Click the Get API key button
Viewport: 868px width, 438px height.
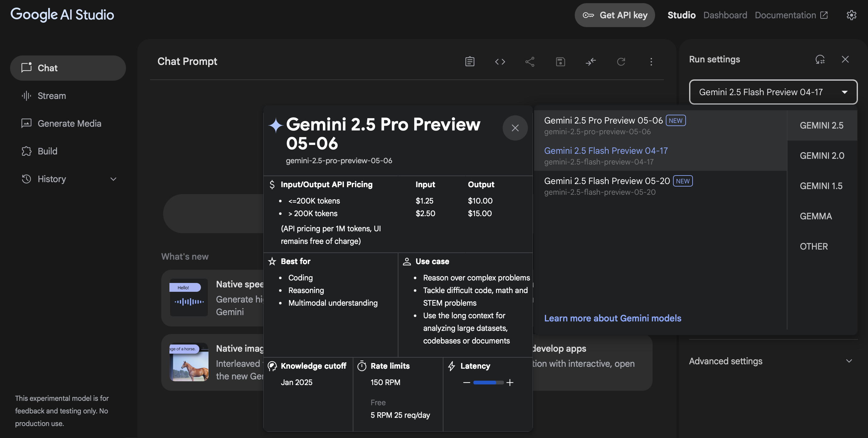(614, 15)
